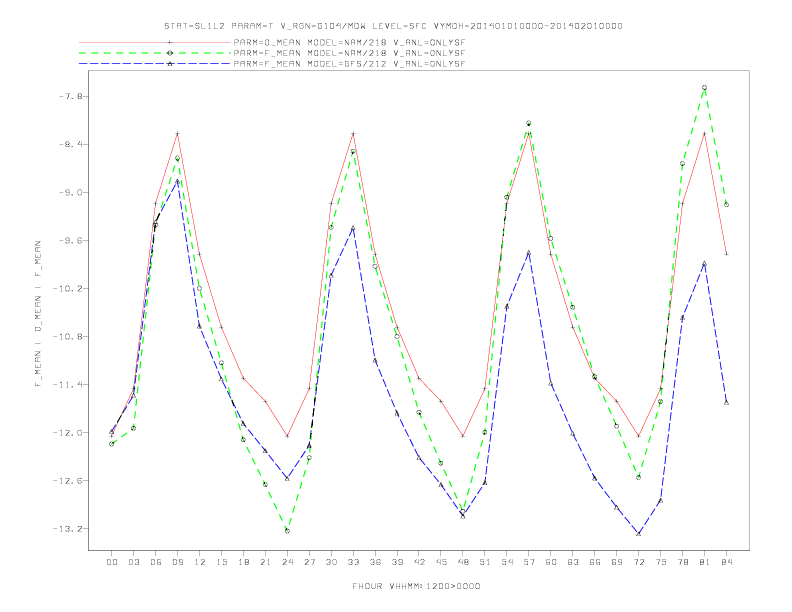Click the blue triangle marker at hour 84
The image size is (792, 612).
(x=726, y=402)
